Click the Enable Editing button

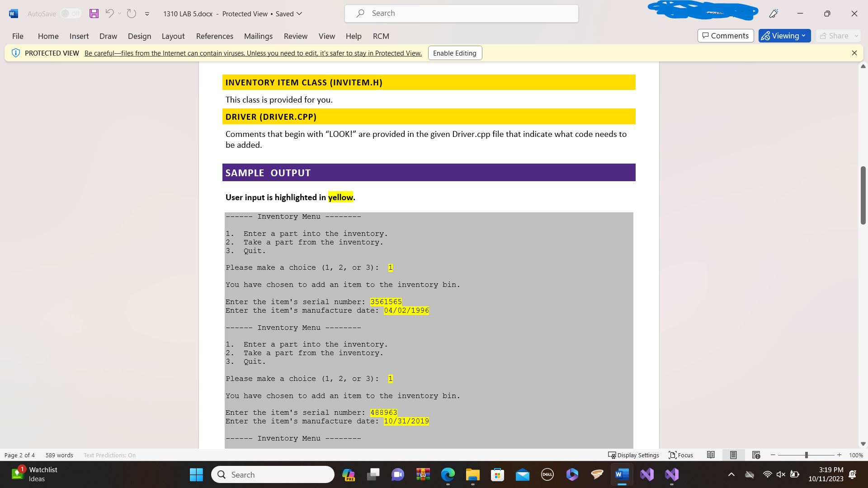(454, 53)
